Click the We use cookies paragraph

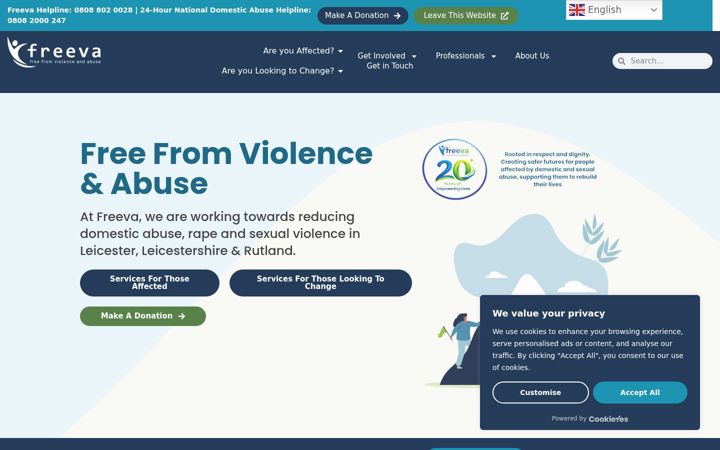tap(588, 349)
